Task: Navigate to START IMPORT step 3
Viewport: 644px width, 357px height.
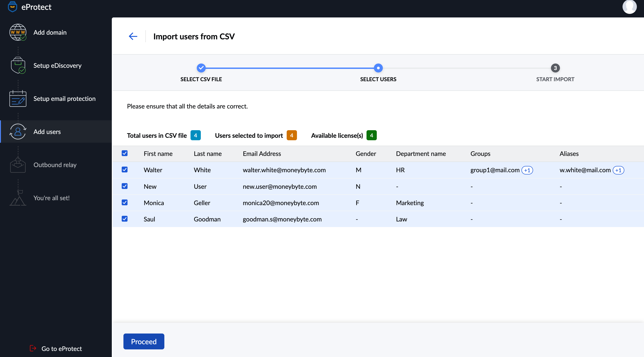Action: 555,68
